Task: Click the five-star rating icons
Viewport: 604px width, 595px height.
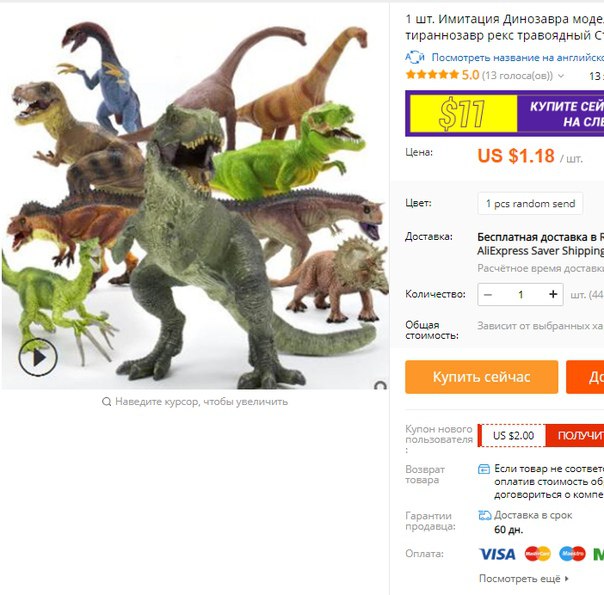Action: tap(432, 75)
